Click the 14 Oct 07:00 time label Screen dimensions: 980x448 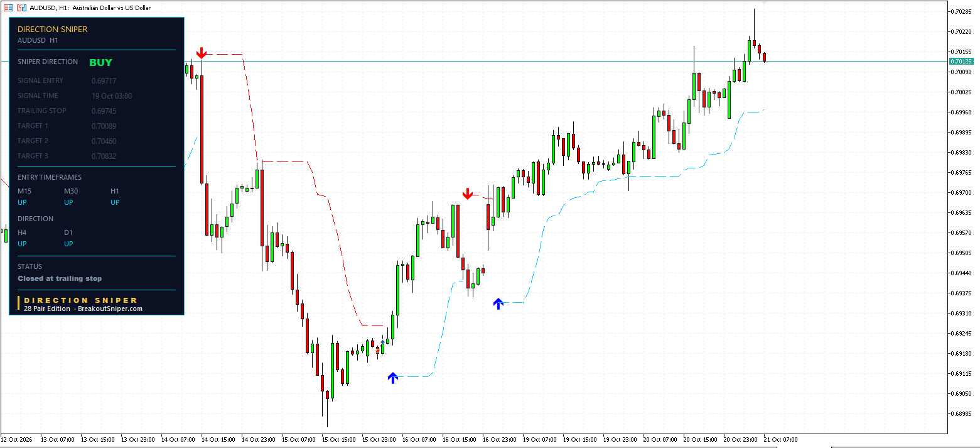178,440
